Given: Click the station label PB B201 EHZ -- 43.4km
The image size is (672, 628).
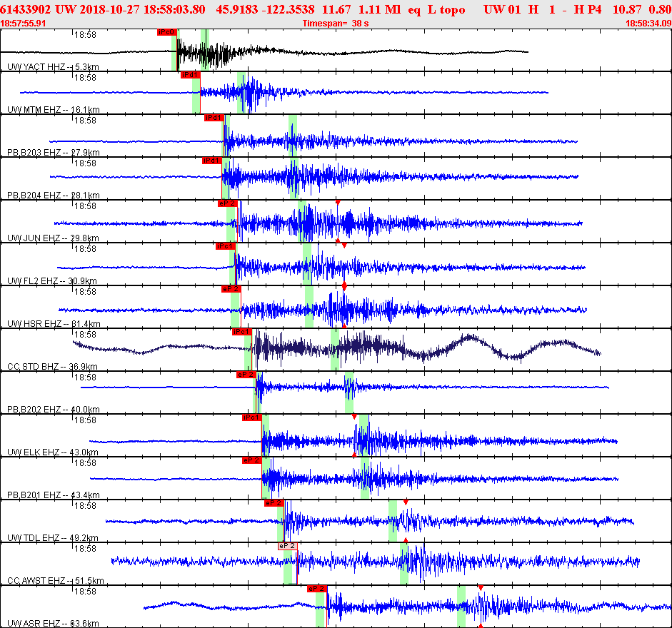Looking at the screenshot, I should [54, 495].
